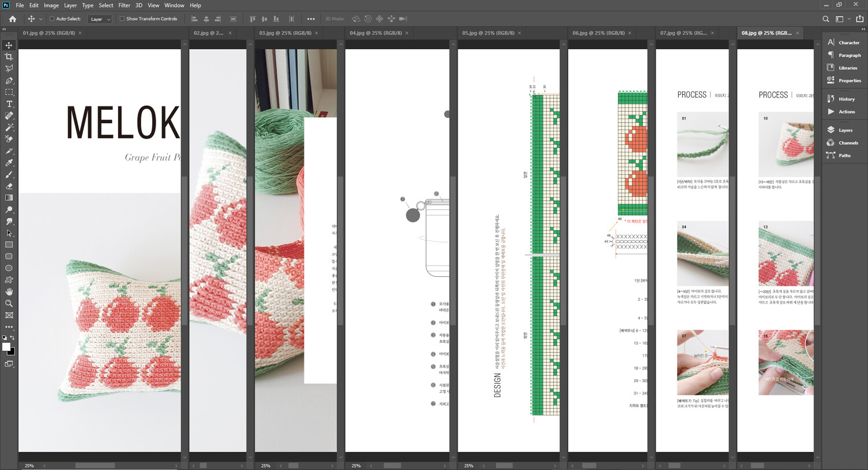
Task: Select the Gradient tool
Action: pyautogui.click(x=9, y=198)
